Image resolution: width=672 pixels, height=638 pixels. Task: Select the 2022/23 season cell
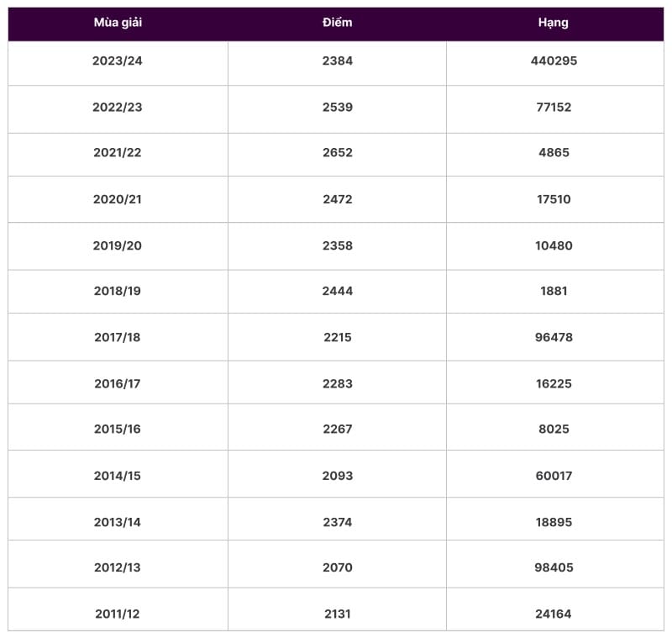118,108
